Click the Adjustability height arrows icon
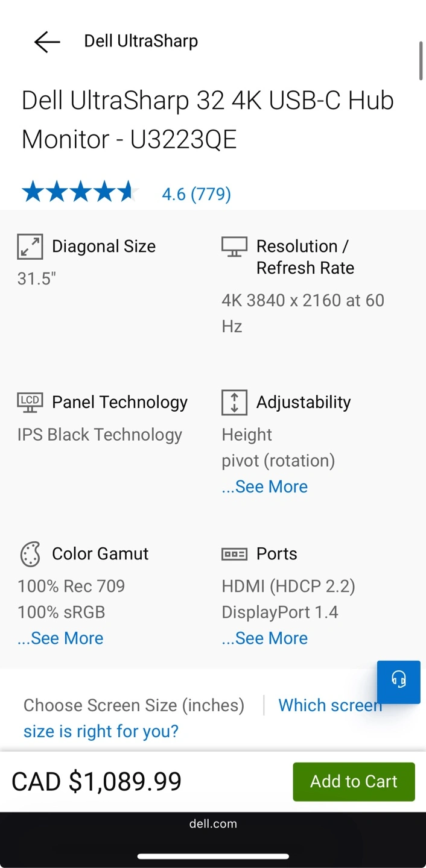Screen dimensions: 426x868 (234, 402)
